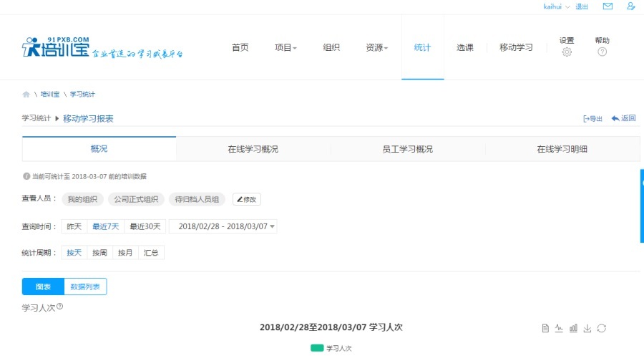Show the 数据列表 view
The image size is (644, 356).
click(x=85, y=287)
